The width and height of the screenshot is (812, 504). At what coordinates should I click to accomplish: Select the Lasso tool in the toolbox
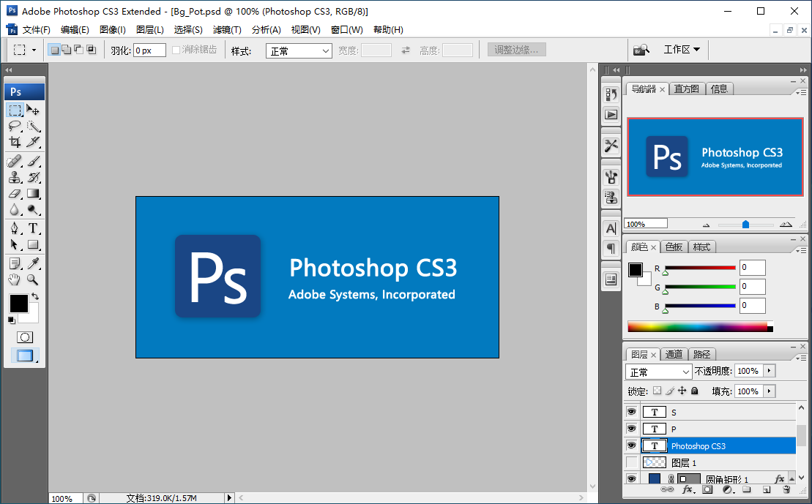[x=13, y=127]
